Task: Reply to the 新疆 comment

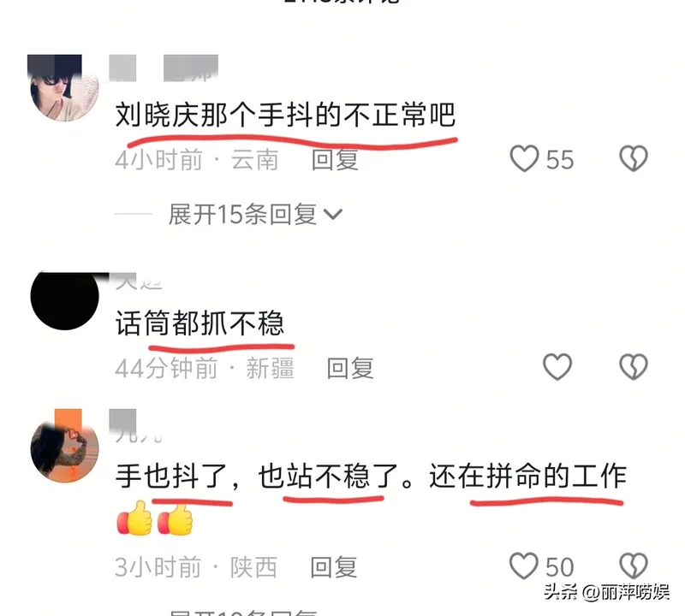Action: [350, 368]
